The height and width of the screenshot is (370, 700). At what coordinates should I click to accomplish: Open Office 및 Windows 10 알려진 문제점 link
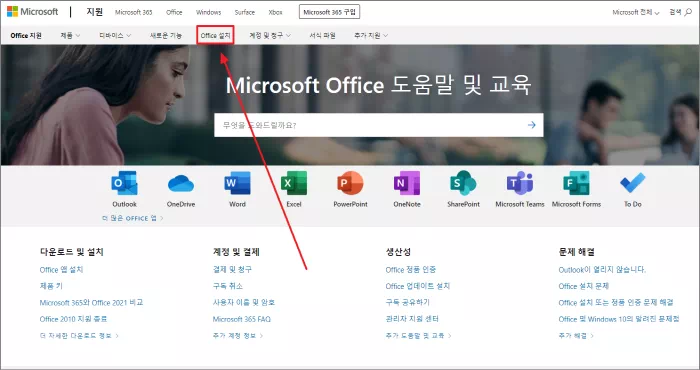619,319
